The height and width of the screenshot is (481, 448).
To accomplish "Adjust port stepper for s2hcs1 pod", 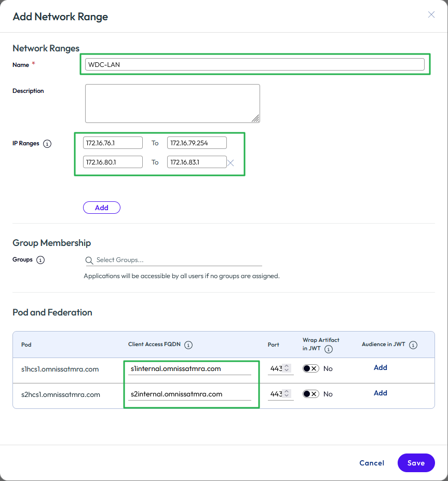I will [286, 394].
